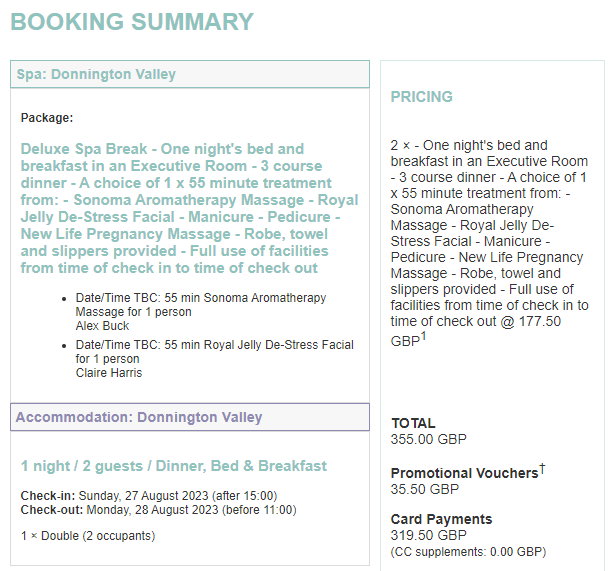
Task: Click the PRICING heading
Action: pos(421,97)
